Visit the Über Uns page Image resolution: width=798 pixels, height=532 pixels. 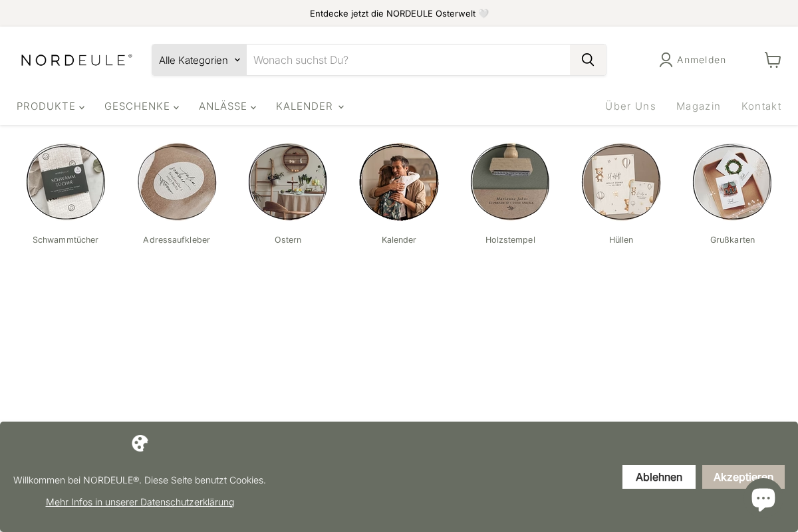pos(630,106)
